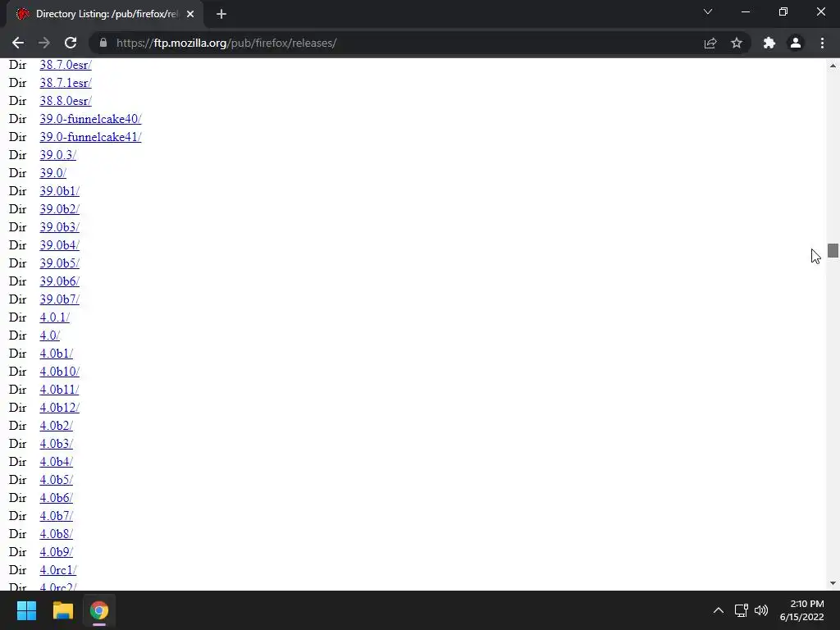This screenshot has height=630, width=840.
Task: Open the Chrome profile avatar
Action: pos(796,43)
